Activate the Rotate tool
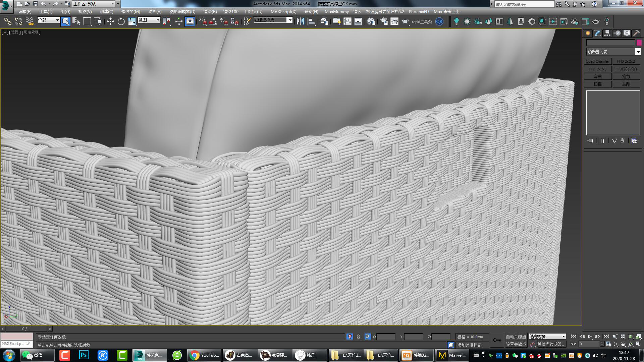644x362 pixels. coord(121,21)
